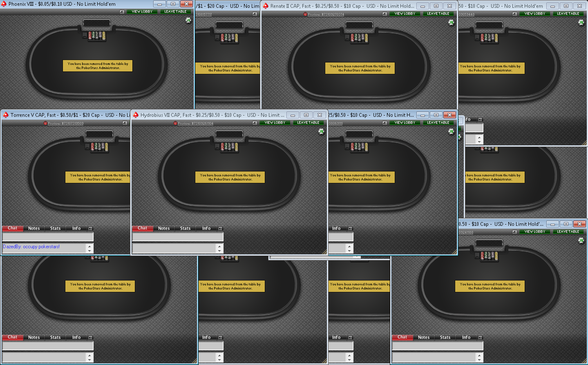Click the chip icon in Renate II table
This screenshot has width=588, height=365.
pyautogui.click(x=451, y=22)
